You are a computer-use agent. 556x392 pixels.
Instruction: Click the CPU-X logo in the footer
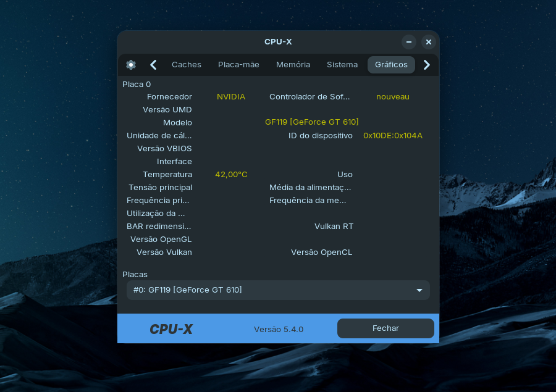(x=171, y=329)
